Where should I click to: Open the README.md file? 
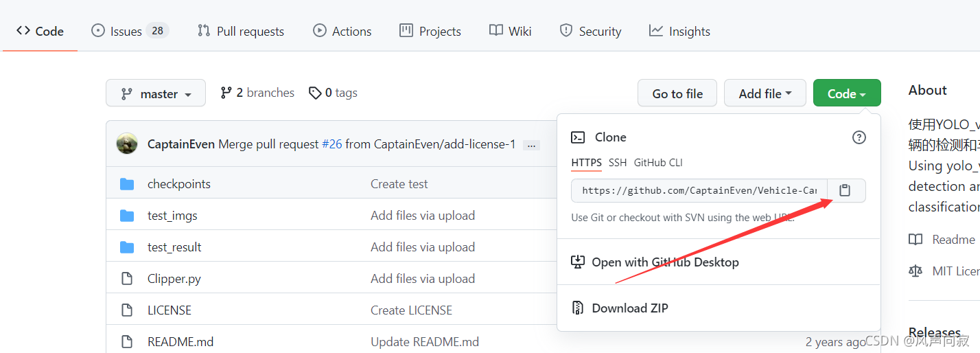(180, 342)
